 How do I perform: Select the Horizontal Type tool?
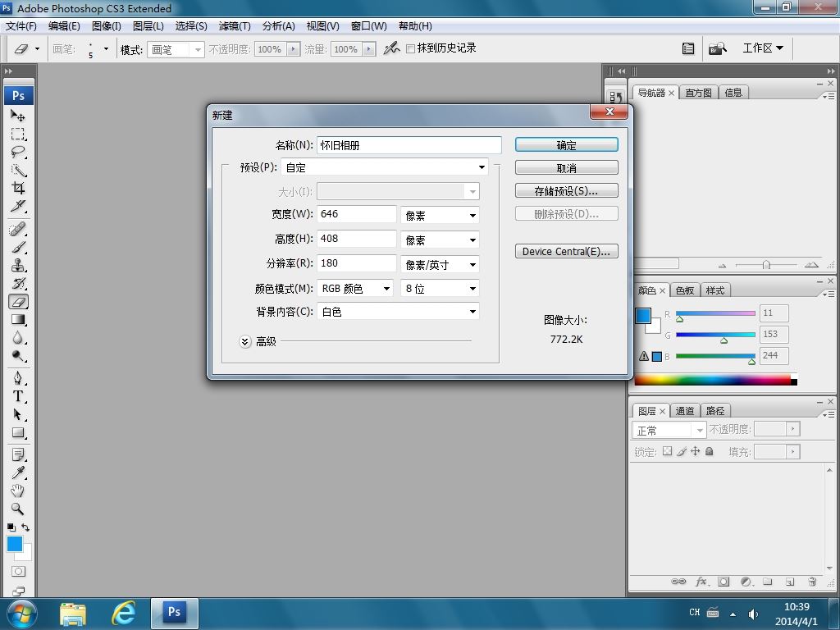(17, 396)
